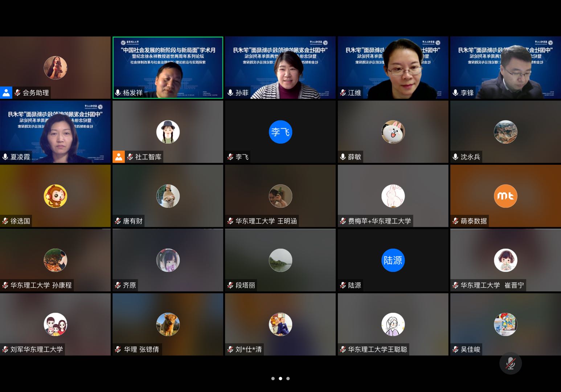Click the microphone icon next to 李锋
The width and height of the screenshot is (561, 392).
pyautogui.click(x=455, y=93)
